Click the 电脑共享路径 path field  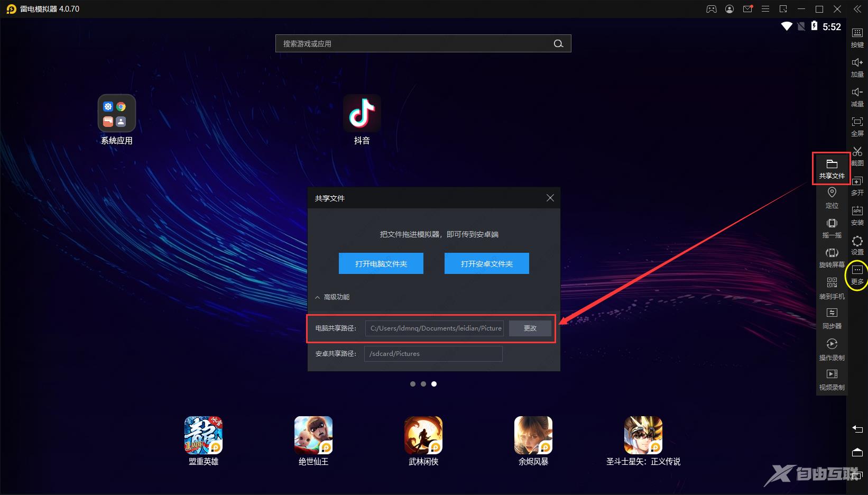pyautogui.click(x=435, y=328)
